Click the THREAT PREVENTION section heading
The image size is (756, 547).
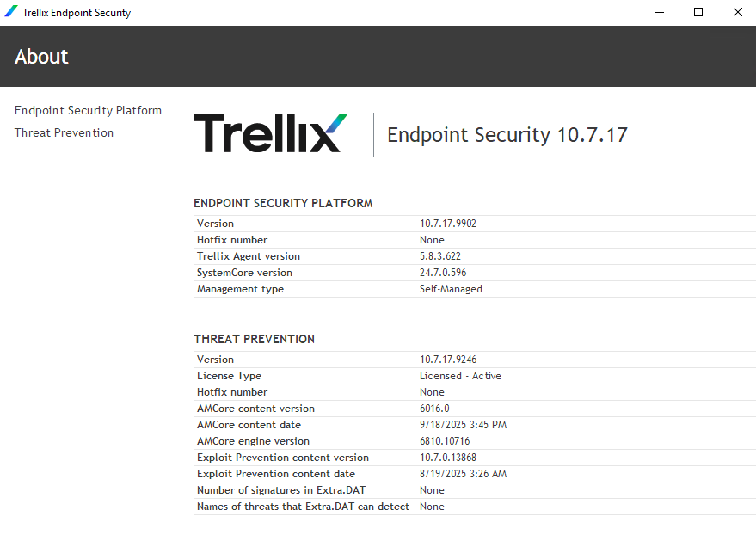(x=254, y=339)
